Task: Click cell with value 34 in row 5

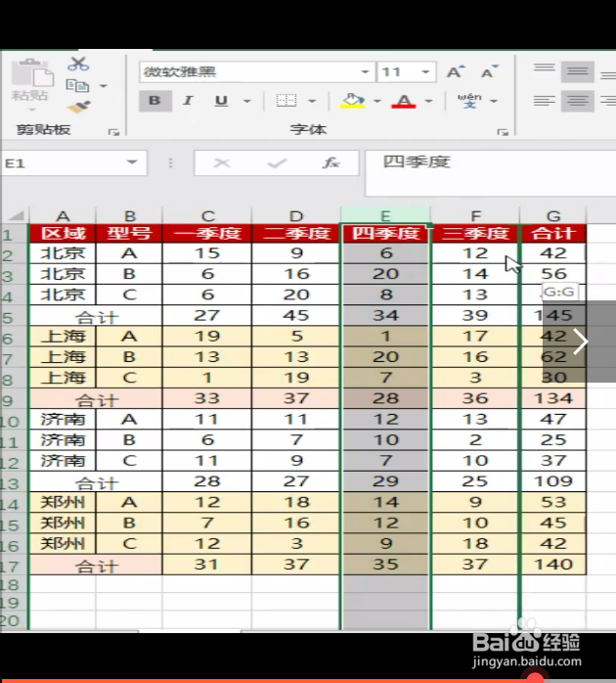Action: [385, 315]
